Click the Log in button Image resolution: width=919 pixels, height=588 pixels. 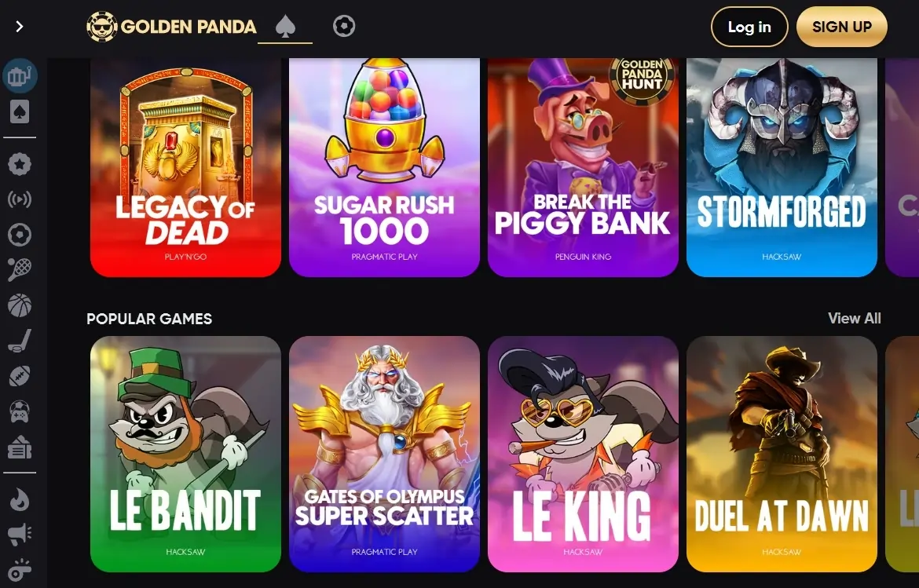coord(749,27)
